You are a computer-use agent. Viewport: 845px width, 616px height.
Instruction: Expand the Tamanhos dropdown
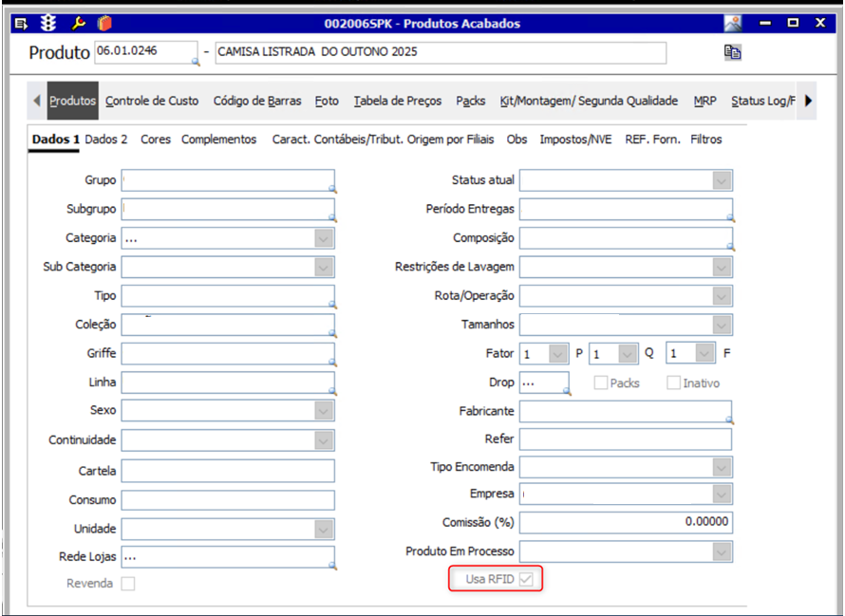point(722,325)
